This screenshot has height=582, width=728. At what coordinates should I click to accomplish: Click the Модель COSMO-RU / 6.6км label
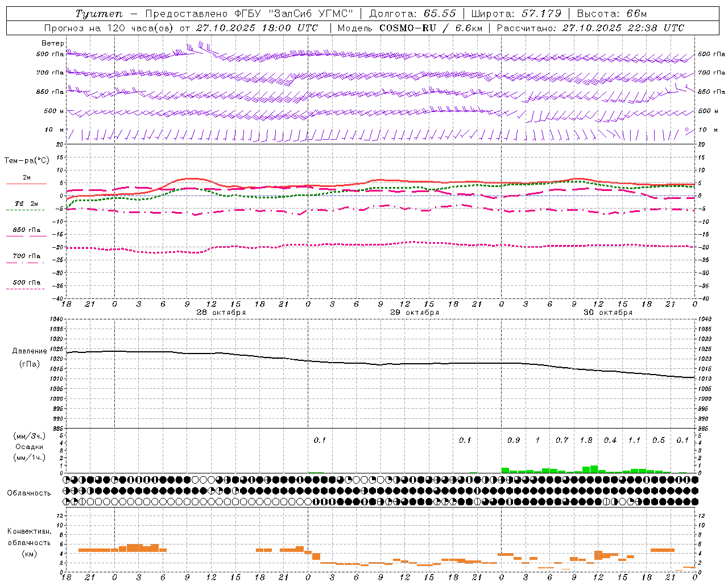coord(410,28)
